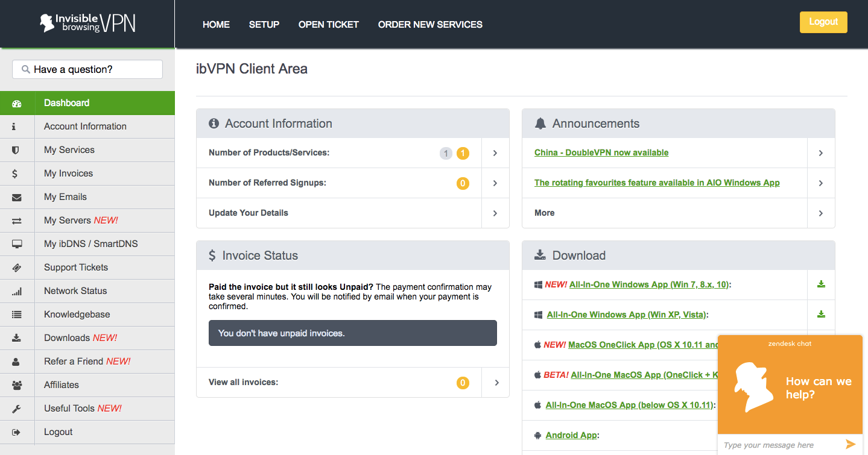Click the yellow badge for Referred Signups

tap(463, 183)
